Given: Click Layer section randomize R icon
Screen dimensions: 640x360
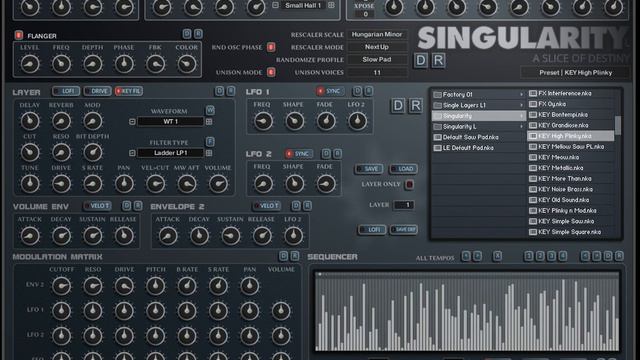Looking at the screenshot, I should tap(231, 91).
